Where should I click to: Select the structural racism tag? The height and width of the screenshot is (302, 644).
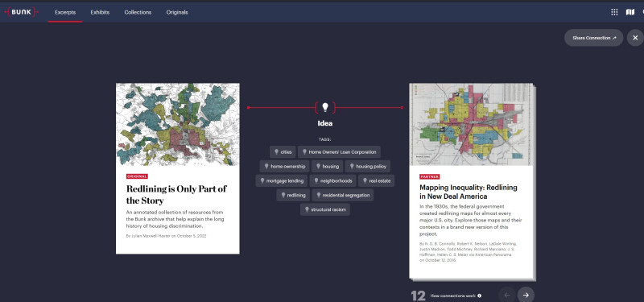click(x=325, y=209)
